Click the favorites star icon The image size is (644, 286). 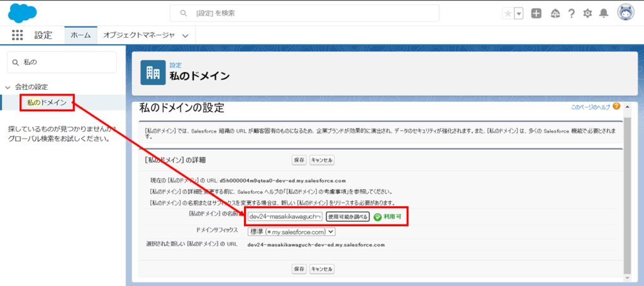[x=508, y=13]
